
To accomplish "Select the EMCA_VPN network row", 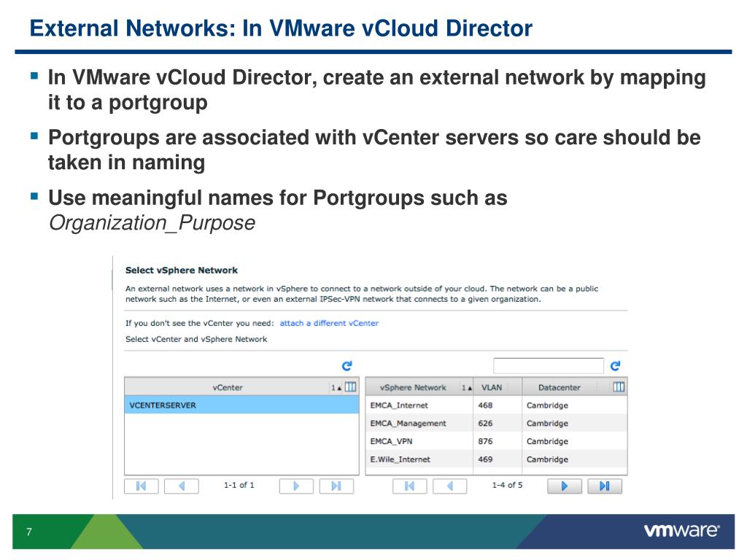I will (x=496, y=441).
